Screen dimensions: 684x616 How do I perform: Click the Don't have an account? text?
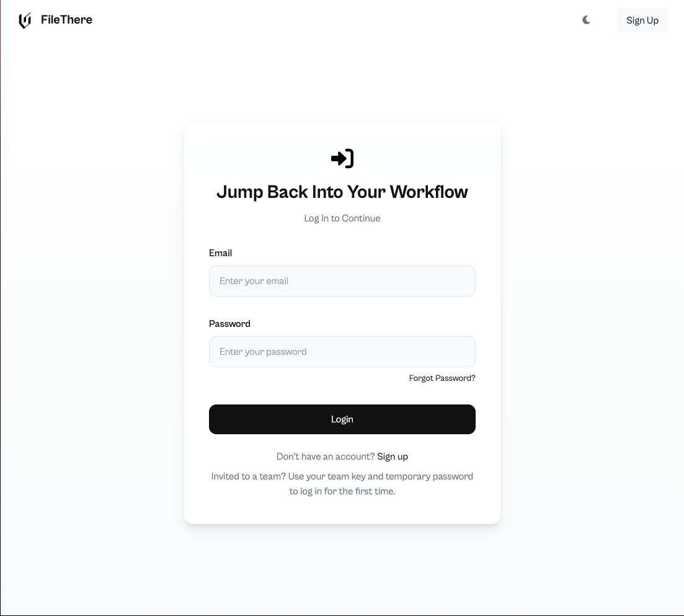[326, 457]
